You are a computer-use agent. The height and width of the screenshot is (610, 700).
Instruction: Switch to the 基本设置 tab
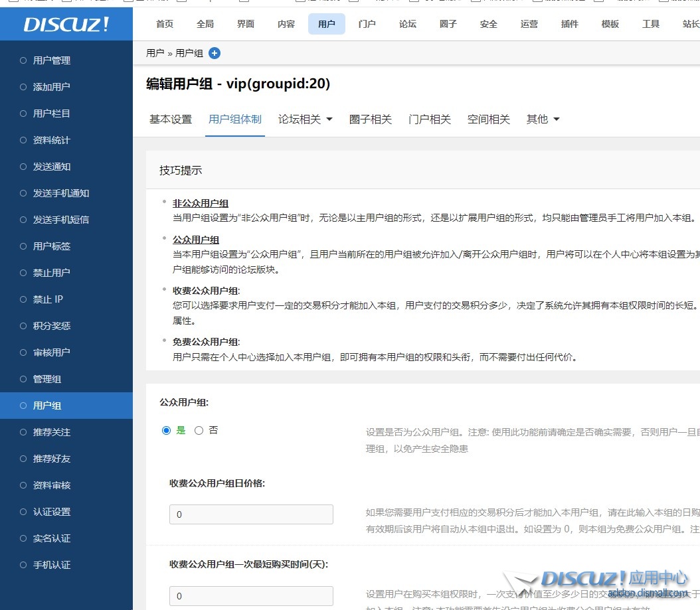[171, 119]
